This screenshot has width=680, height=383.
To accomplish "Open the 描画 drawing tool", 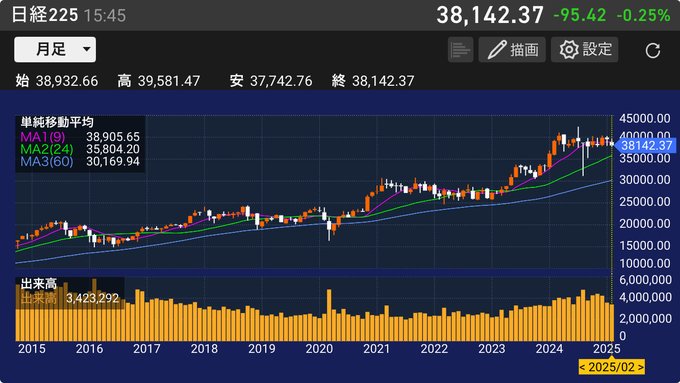I will (x=512, y=49).
